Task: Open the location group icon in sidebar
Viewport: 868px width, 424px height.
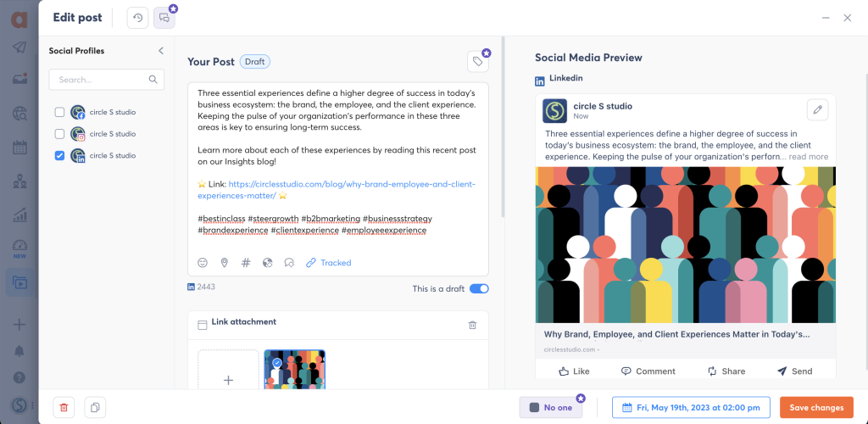Action: [x=19, y=181]
